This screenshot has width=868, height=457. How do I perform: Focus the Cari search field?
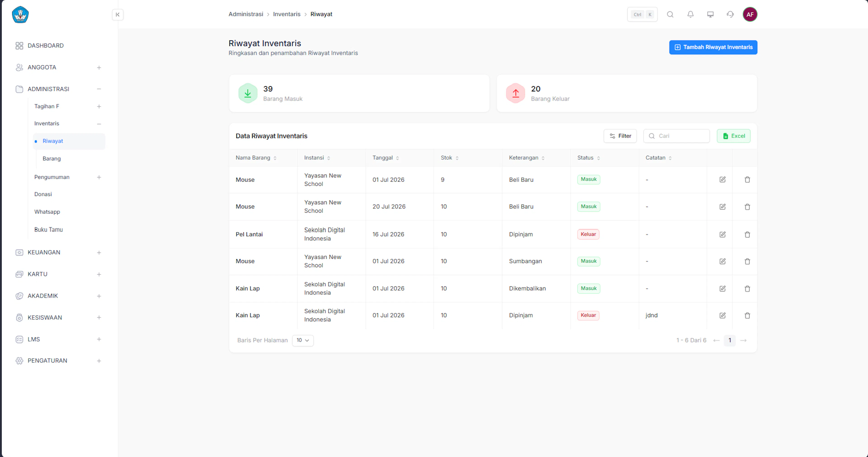[676, 136]
